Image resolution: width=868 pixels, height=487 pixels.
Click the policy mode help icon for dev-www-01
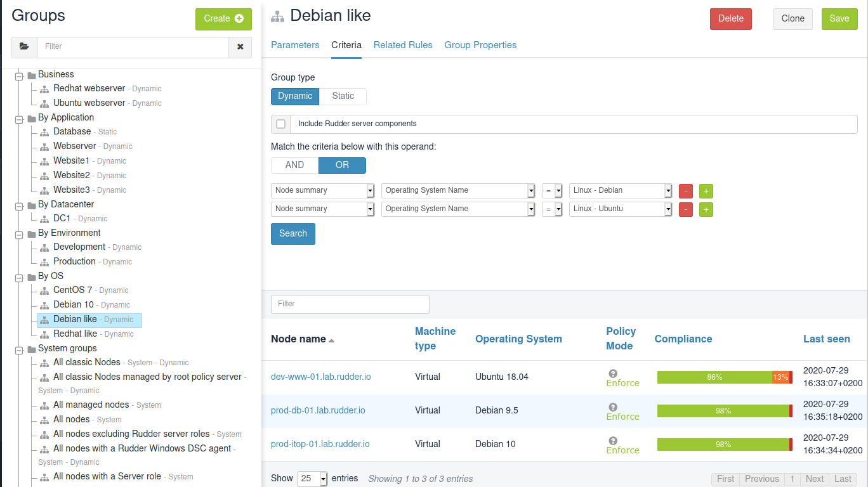pyautogui.click(x=612, y=373)
